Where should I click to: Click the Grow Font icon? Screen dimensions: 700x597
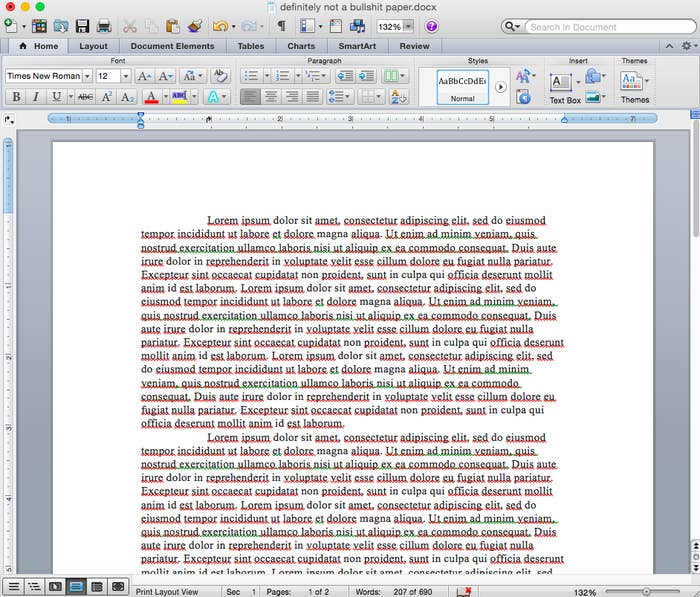click(x=144, y=76)
